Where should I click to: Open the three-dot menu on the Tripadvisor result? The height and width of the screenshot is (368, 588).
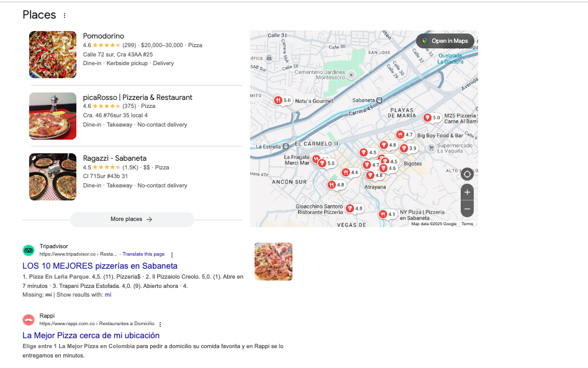(172, 254)
